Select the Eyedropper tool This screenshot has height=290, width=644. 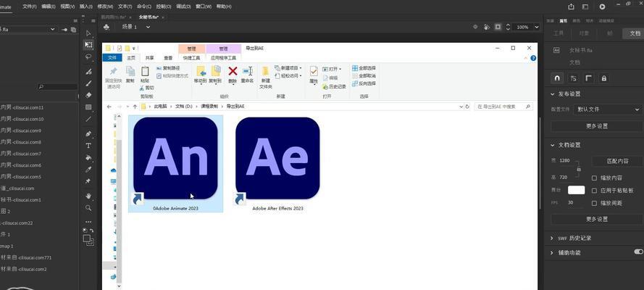(x=88, y=169)
